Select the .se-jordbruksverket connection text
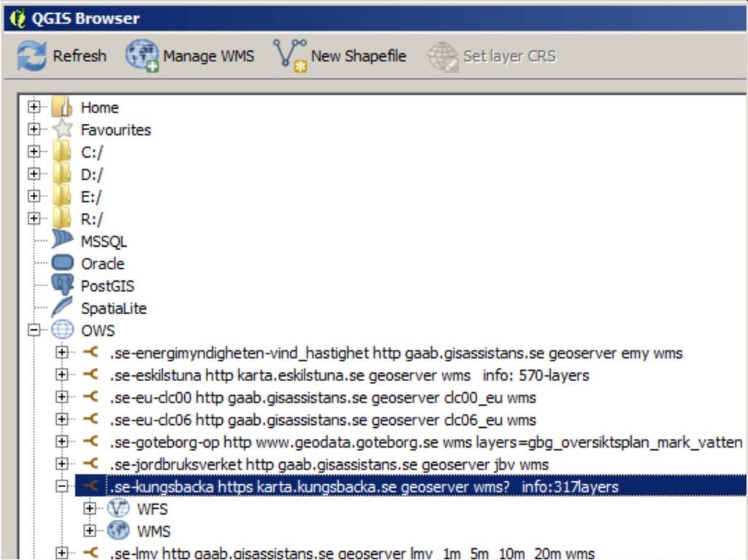Image resolution: width=748 pixels, height=560 pixels. [x=329, y=464]
